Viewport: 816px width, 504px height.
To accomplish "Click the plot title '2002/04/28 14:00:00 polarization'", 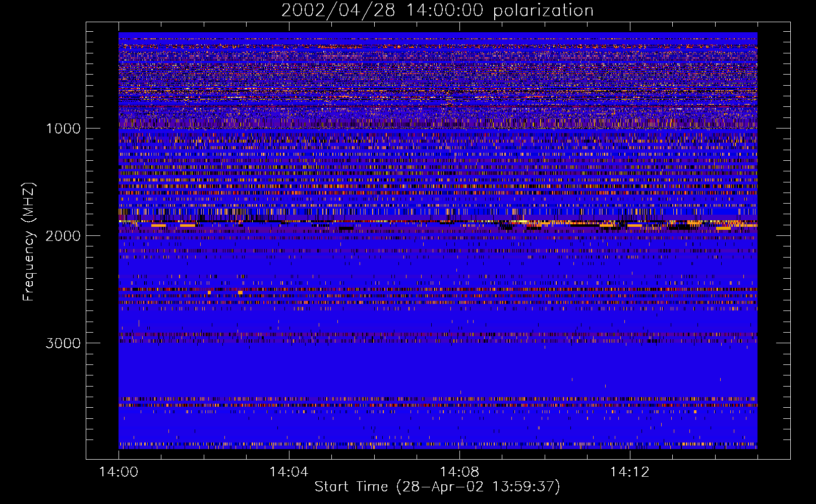I will 437,10.
